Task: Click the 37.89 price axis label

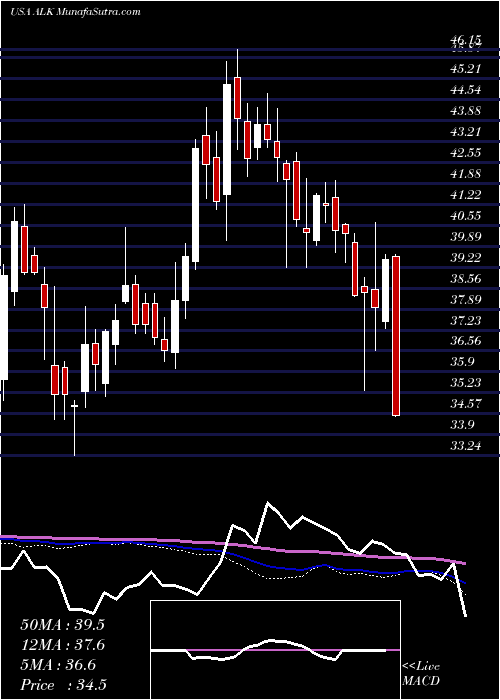Action: [465, 299]
